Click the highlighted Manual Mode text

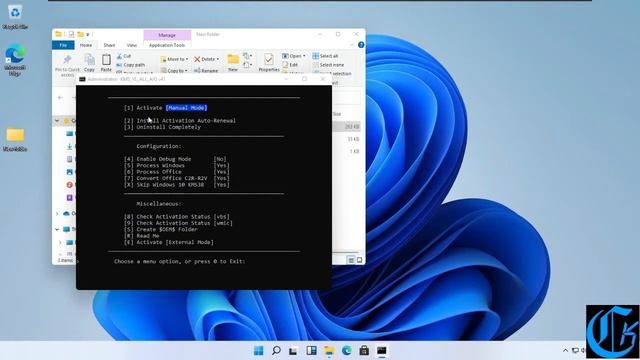pyautogui.click(x=187, y=108)
